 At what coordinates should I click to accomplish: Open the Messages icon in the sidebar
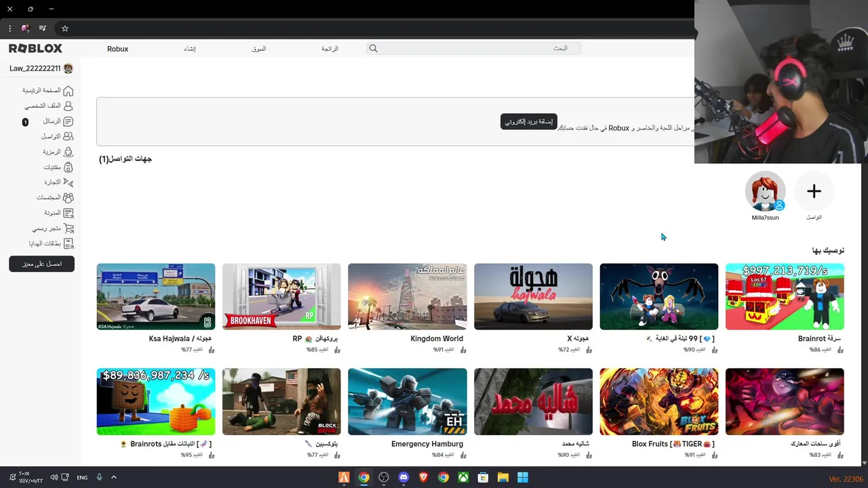coord(68,121)
